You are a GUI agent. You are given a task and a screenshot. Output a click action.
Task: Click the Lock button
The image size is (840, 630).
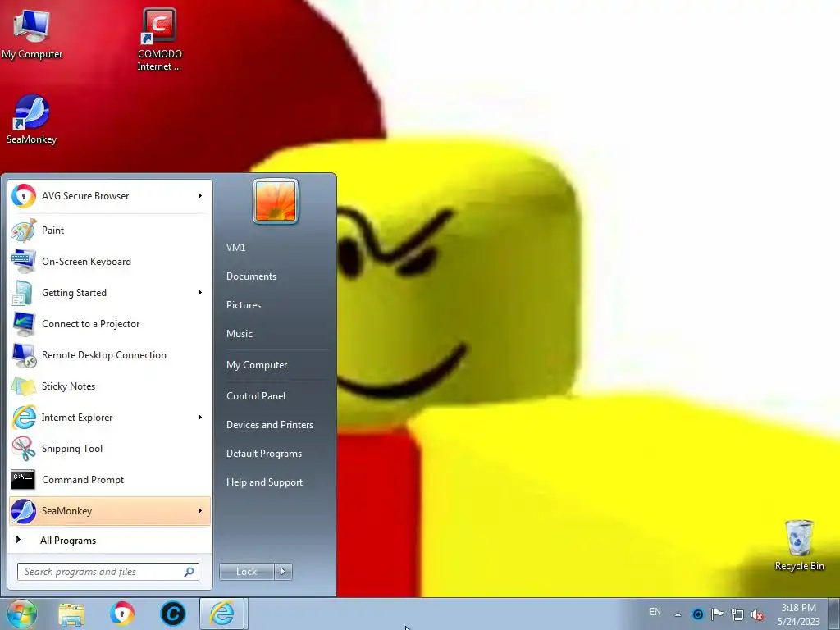(246, 572)
